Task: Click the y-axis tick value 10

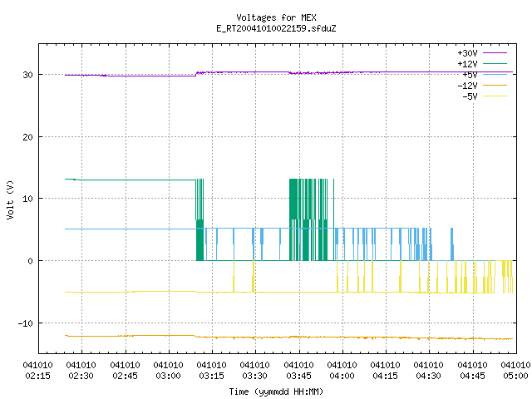Action: [27, 199]
